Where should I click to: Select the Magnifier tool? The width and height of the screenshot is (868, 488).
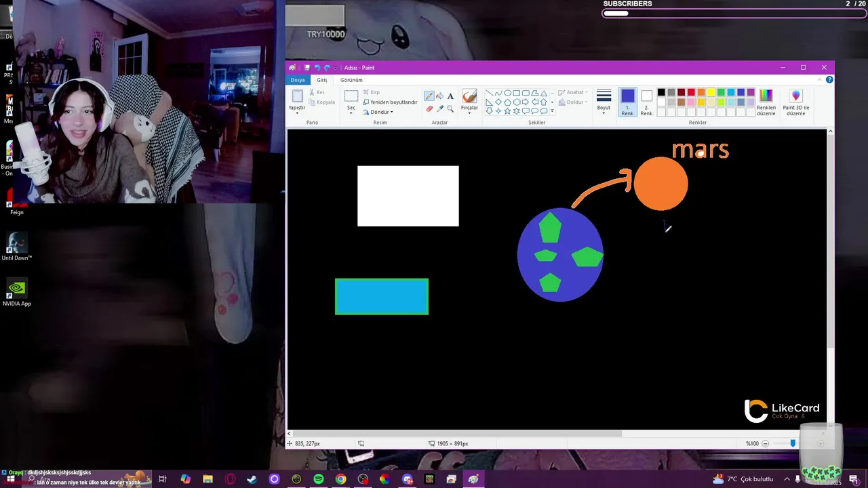click(450, 108)
